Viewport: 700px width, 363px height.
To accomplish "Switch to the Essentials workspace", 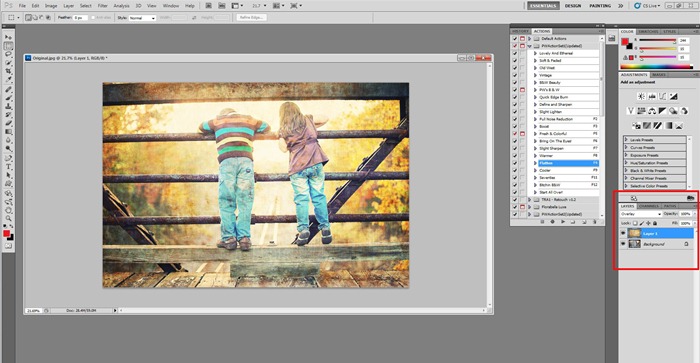I will [x=543, y=6].
